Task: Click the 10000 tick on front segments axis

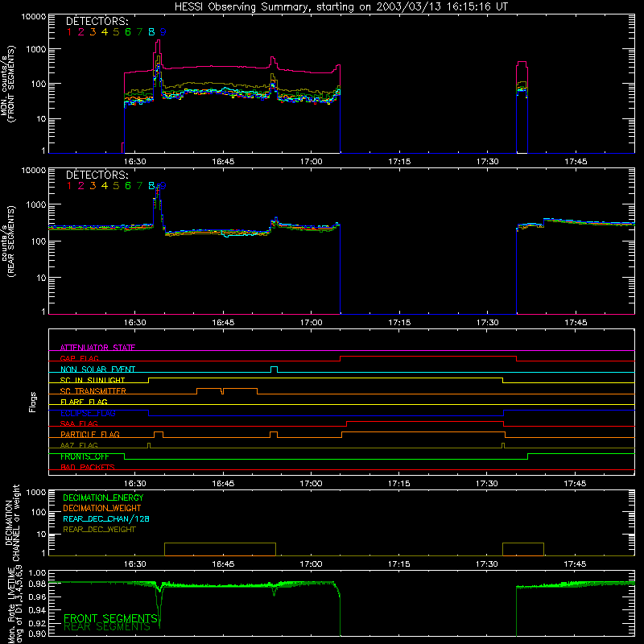Action: [x=34, y=17]
